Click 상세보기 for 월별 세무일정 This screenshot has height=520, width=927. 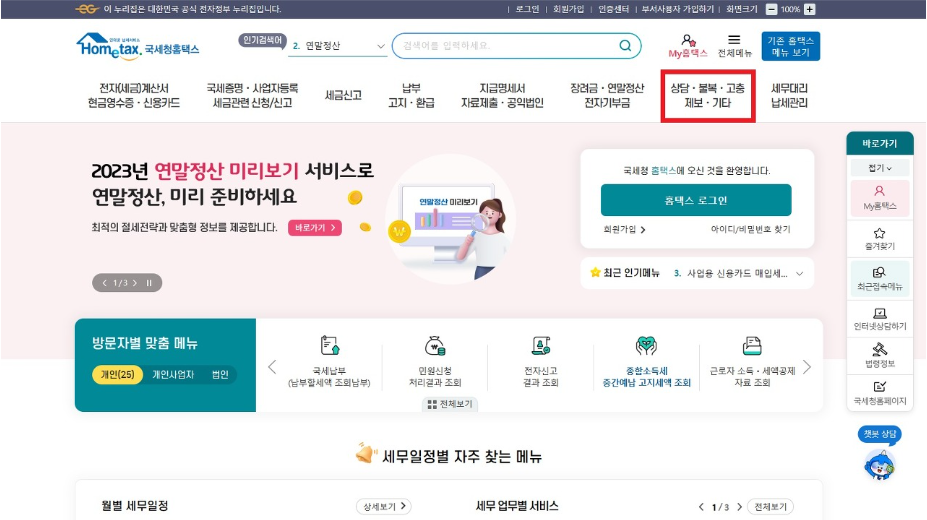pos(384,506)
